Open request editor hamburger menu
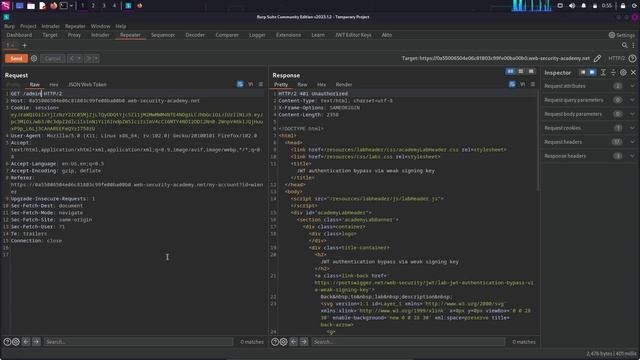 tap(261, 84)
